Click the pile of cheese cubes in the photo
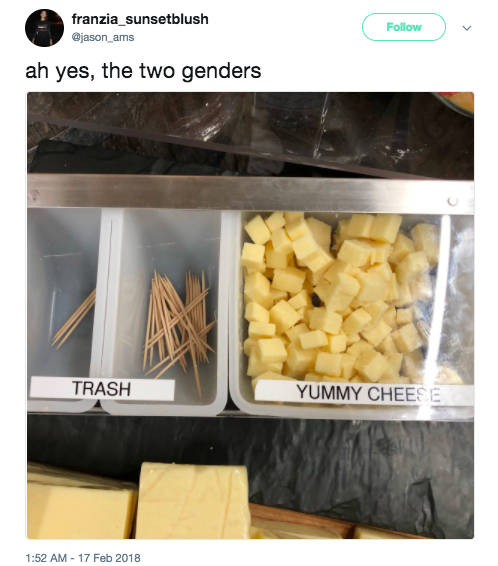The width and height of the screenshot is (498, 566). point(337,296)
